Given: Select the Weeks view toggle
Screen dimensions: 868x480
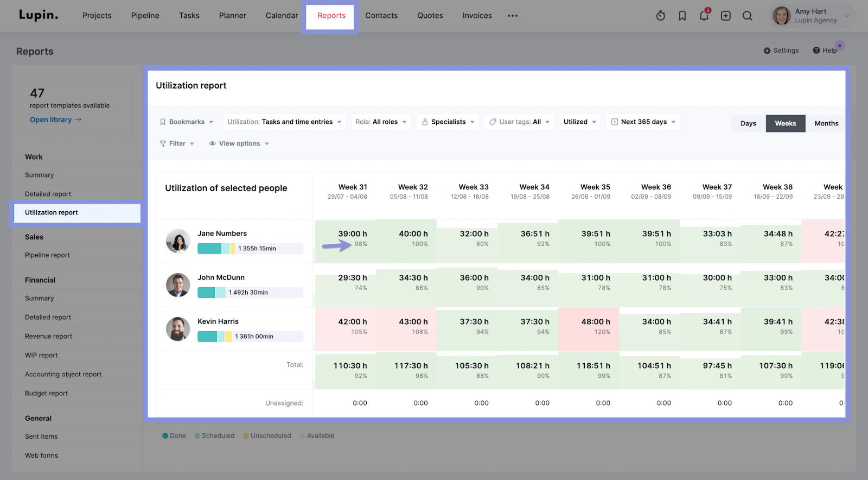Looking at the screenshot, I should 786,123.
